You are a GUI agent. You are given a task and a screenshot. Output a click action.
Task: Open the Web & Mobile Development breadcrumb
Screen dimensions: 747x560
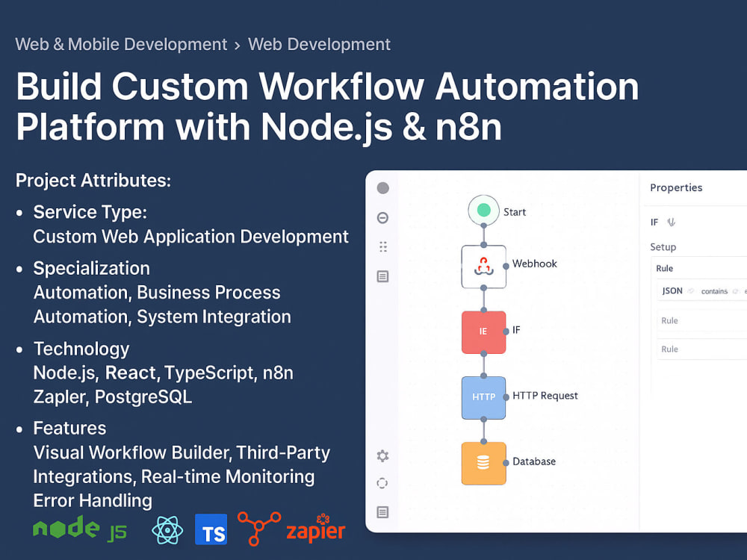[121, 44]
